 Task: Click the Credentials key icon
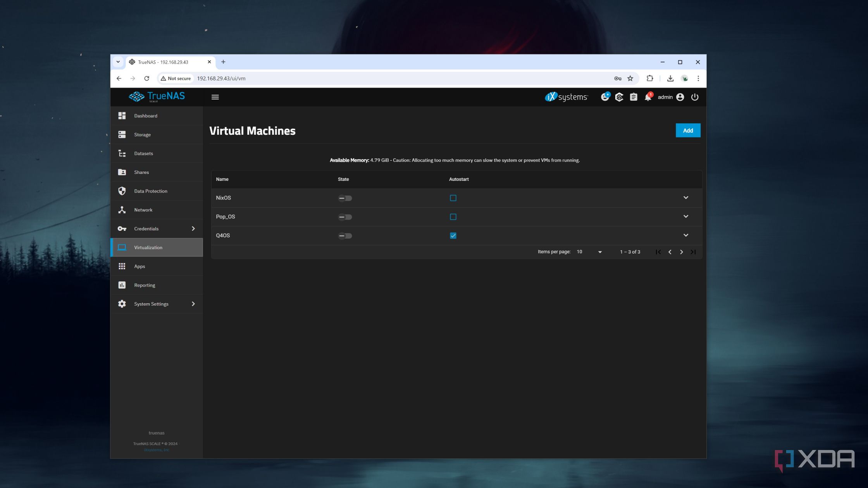coord(122,229)
